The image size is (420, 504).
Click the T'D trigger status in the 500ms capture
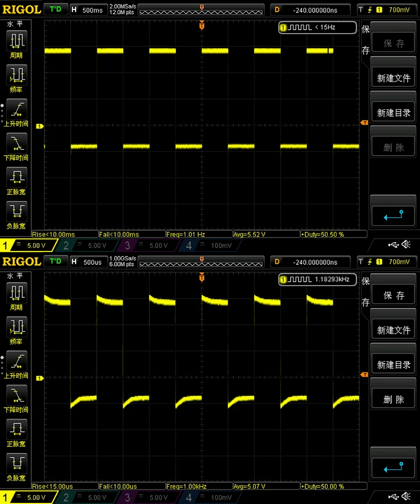click(55, 10)
